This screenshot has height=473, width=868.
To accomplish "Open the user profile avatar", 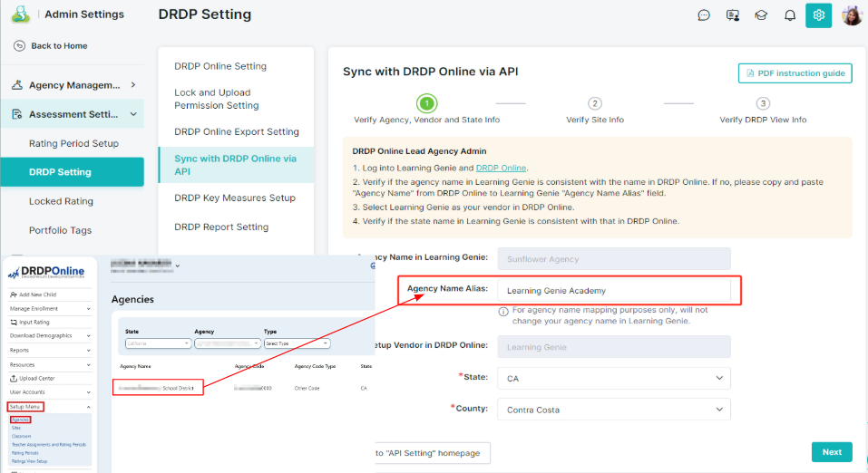I will pos(852,14).
